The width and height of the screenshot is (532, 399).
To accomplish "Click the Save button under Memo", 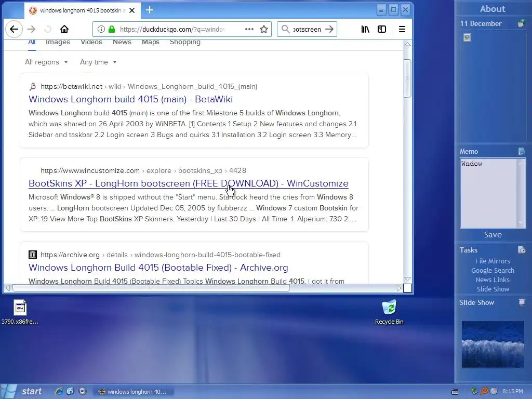I will [x=493, y=235].
